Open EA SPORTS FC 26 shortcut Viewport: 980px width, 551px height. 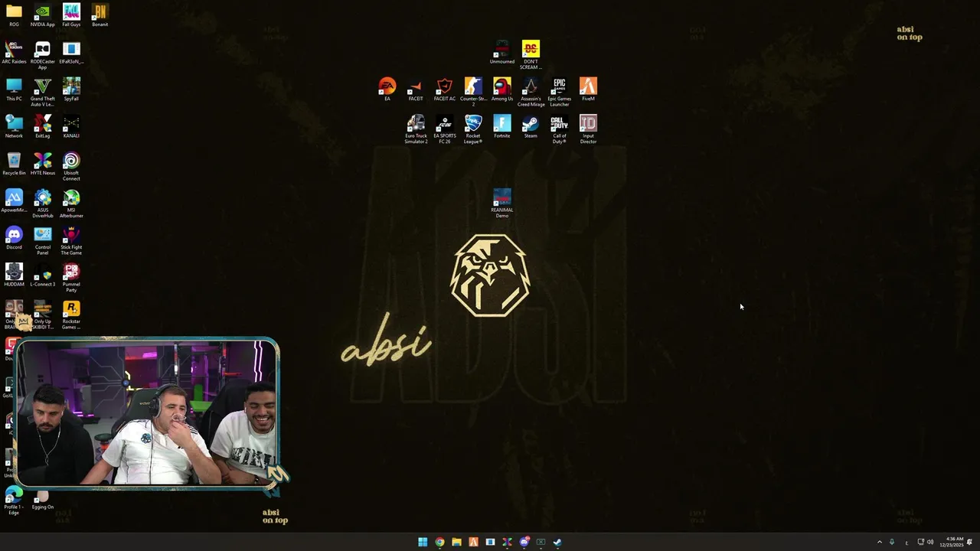coord(444,129)
